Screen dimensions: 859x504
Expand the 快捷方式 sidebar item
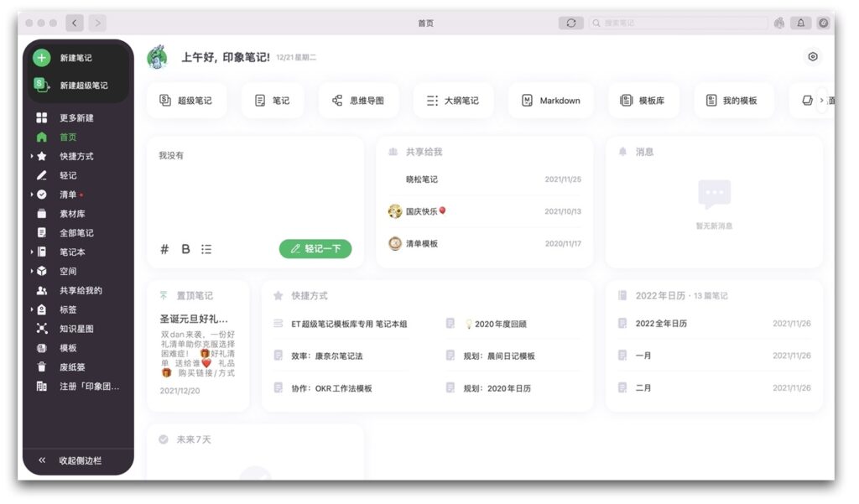(x=33, y=156)
